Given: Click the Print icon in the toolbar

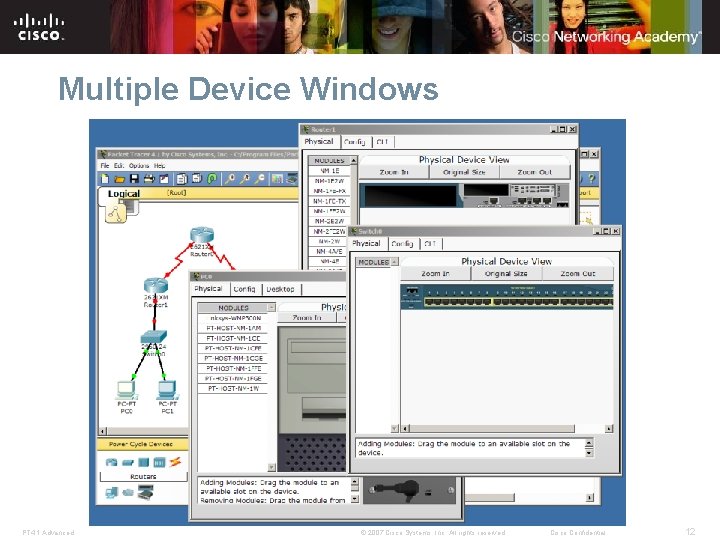Looking at the screenshot, I should [149, 179].
